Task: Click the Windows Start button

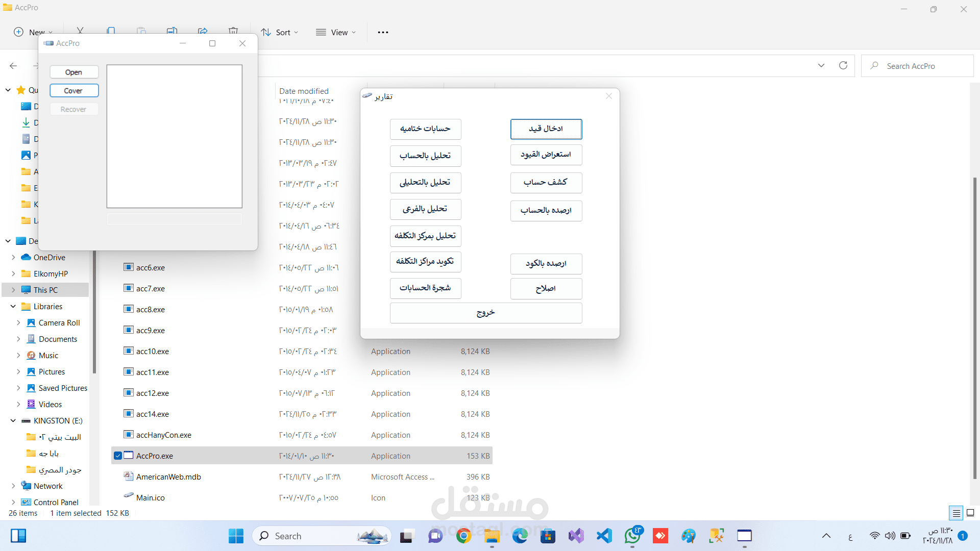Action: 236,536
